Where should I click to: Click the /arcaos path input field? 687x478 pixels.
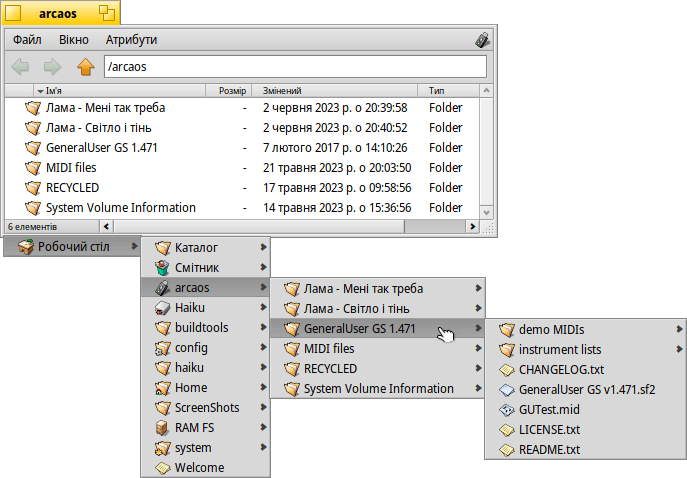click(x=295, y=67)
